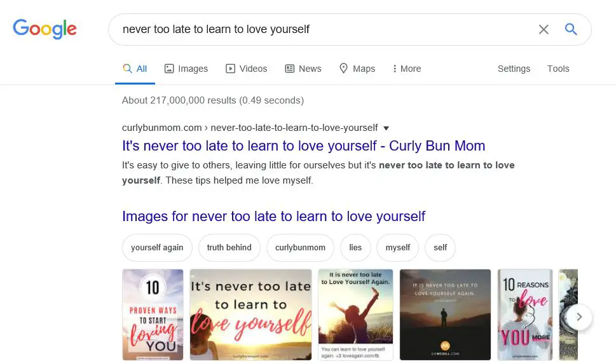Screen dimensions: 616x364
Task: Select the 'lies' filter chip
Action: point(355,247)
